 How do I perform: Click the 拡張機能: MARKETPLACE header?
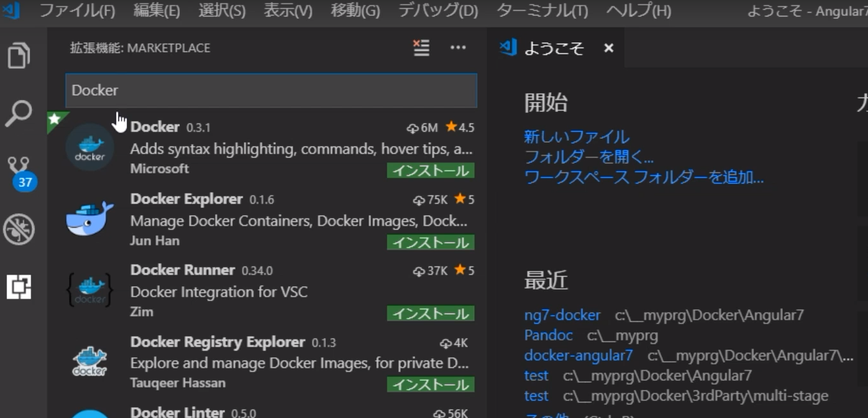coord(140,48)
